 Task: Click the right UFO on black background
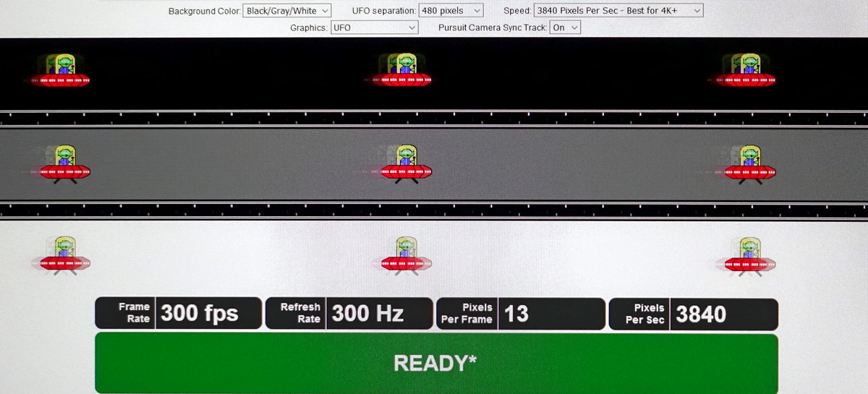click(x=745, y=70)
